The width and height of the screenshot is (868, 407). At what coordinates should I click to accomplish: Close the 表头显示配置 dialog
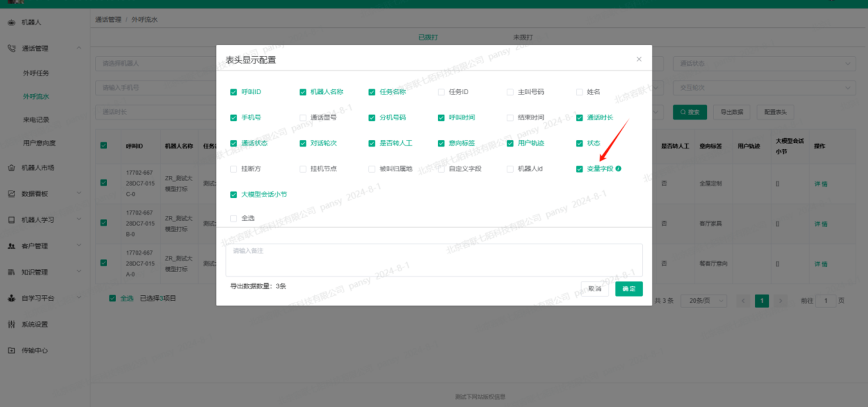coord(639,59)
